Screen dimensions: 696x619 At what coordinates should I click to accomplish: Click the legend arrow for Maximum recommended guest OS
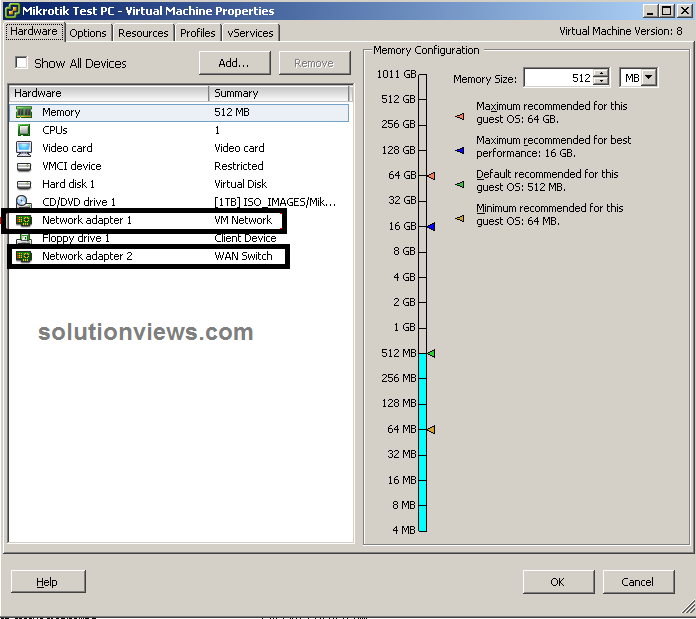tap(460, 117)
